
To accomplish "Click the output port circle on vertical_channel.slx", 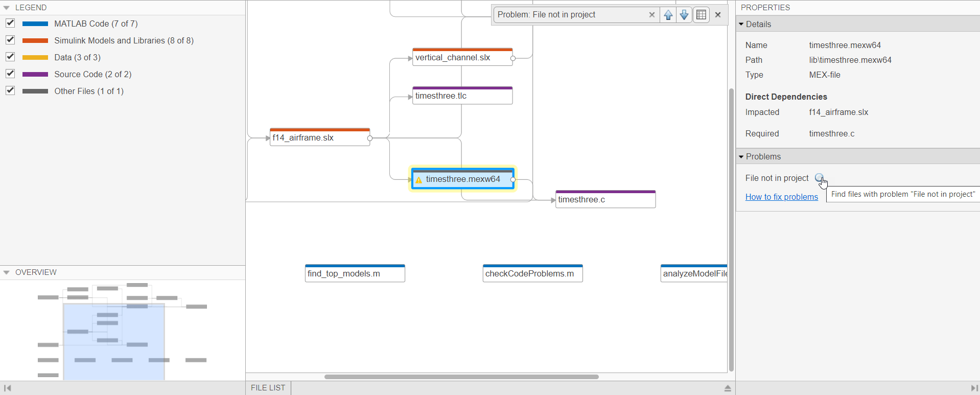I will 513,58.
